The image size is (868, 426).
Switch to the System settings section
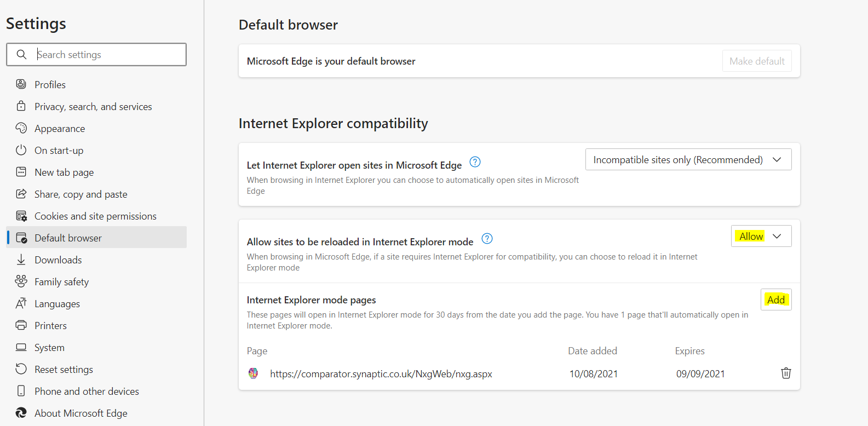click(49, 348)
